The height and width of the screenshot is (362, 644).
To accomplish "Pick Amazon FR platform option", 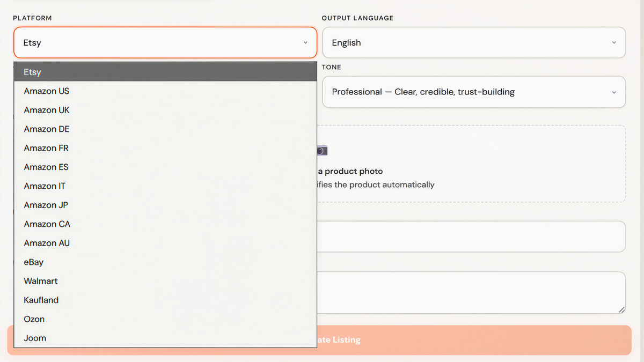I will [x=165, y=148].
